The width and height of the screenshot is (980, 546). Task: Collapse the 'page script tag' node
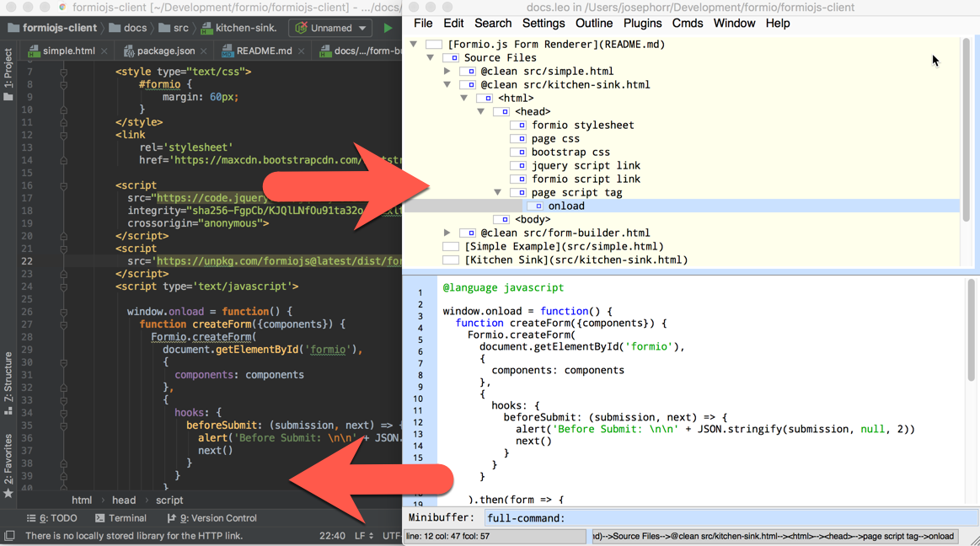click(x=498, y=193)
